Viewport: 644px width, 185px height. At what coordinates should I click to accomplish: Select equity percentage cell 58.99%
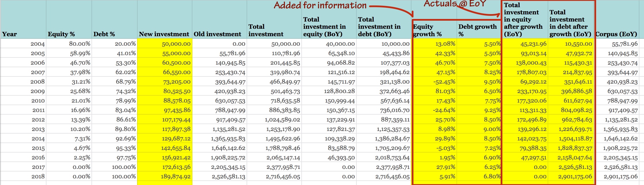[x=69, y=53]
